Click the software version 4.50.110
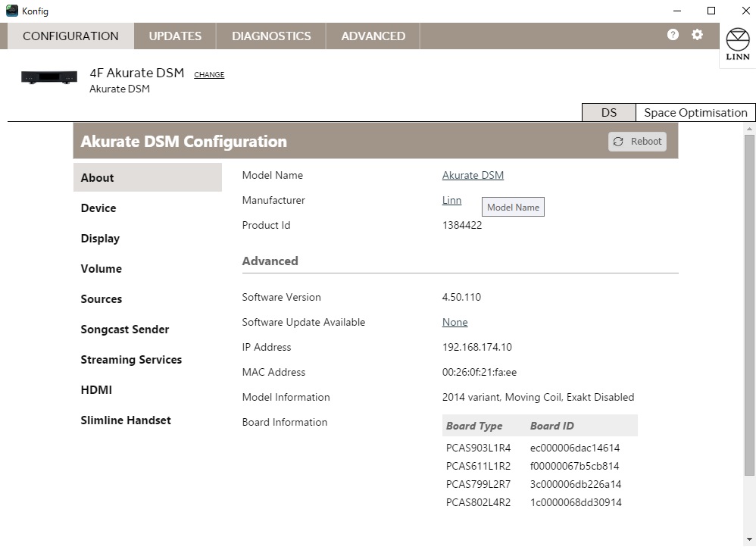 461,298
